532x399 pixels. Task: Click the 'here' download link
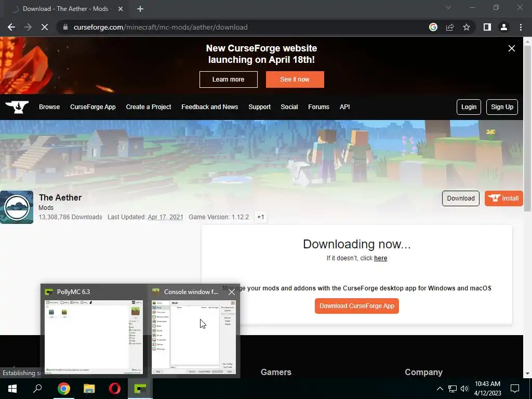click(x=380, y=258)
